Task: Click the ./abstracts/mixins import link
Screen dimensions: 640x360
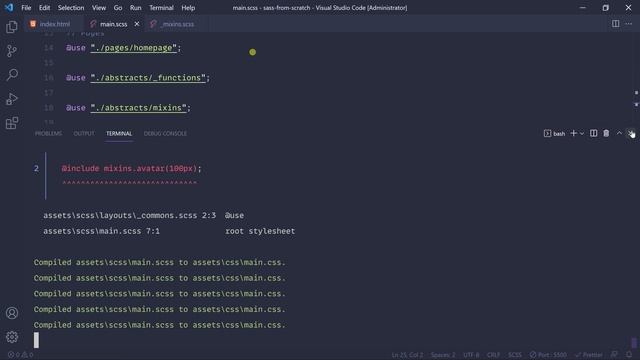Action: [138, 108]
